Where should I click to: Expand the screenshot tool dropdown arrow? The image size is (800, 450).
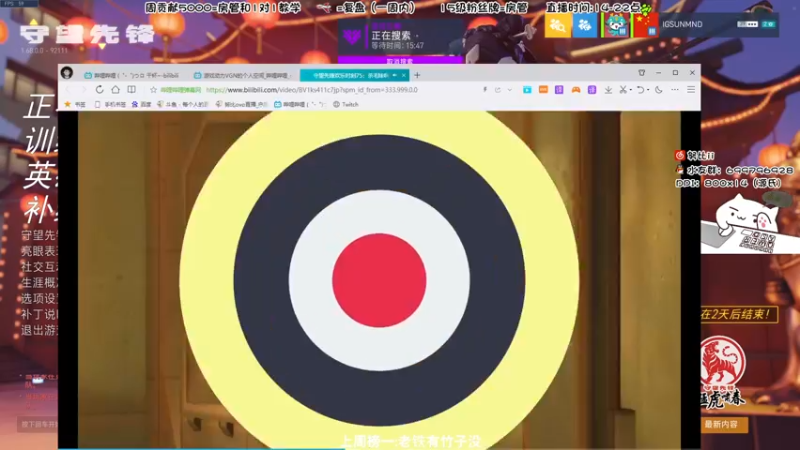point(631,90)
